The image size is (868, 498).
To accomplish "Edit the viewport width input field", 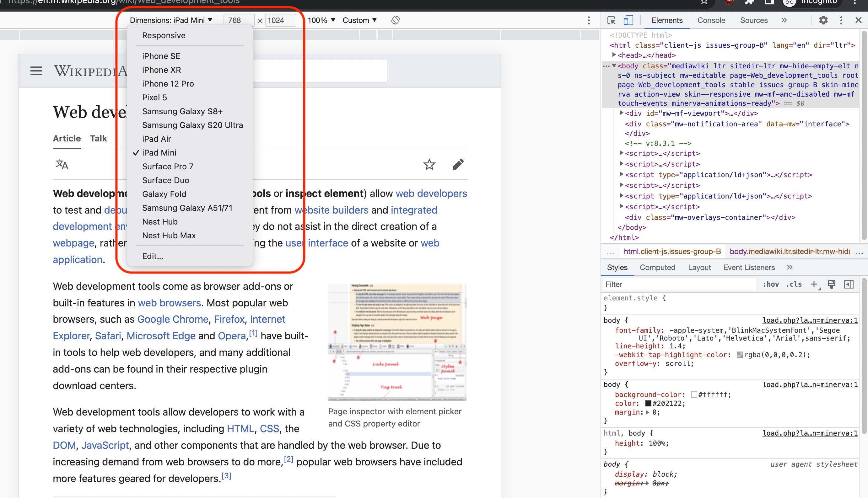I will pos(234,20).
